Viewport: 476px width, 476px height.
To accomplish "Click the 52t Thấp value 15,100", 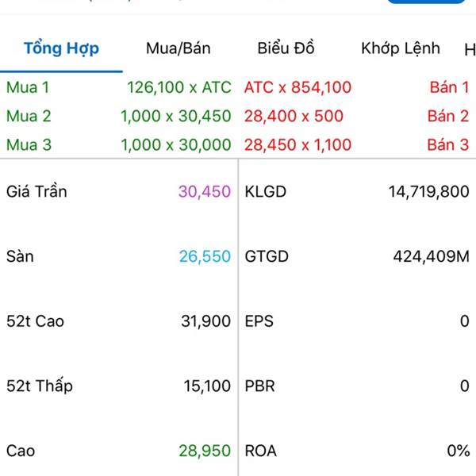I will click(x=205, y=386).
